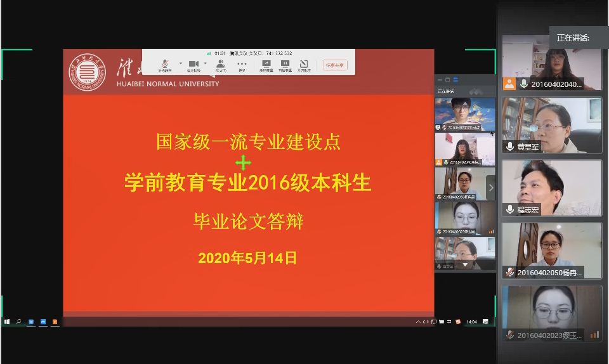Expand the shared video panel with right chevron
Screen dimensions: 609x364
[x=490, y=188]
